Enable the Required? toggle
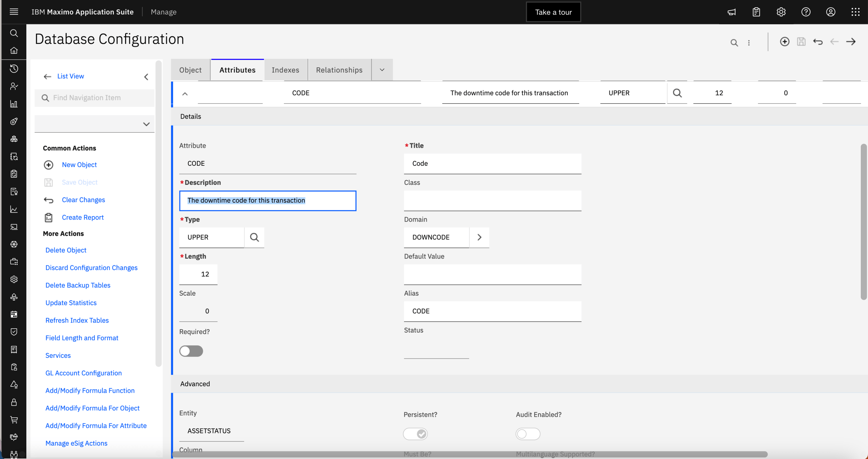Screen dimensions: 868x459 click(191, 351)
